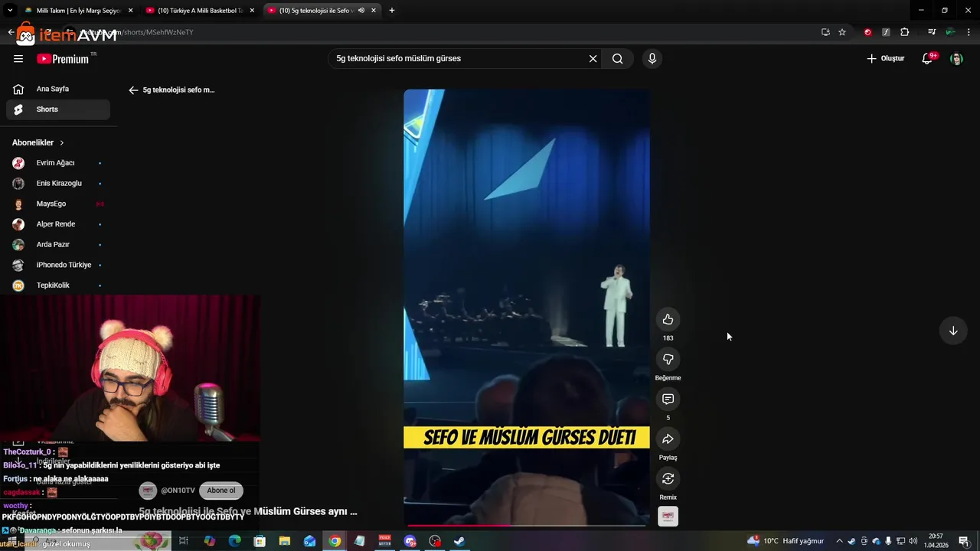Viewport: 980px width, 551px height.
Task: Open iPhonedo Türkiye channel subscription
Action: pyautogui.click(x=58, y=265)
